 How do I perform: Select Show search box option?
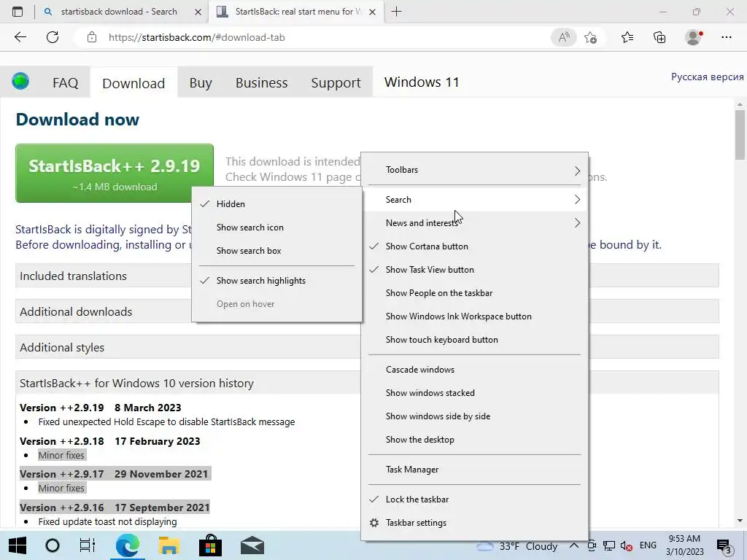click(276, 251)
